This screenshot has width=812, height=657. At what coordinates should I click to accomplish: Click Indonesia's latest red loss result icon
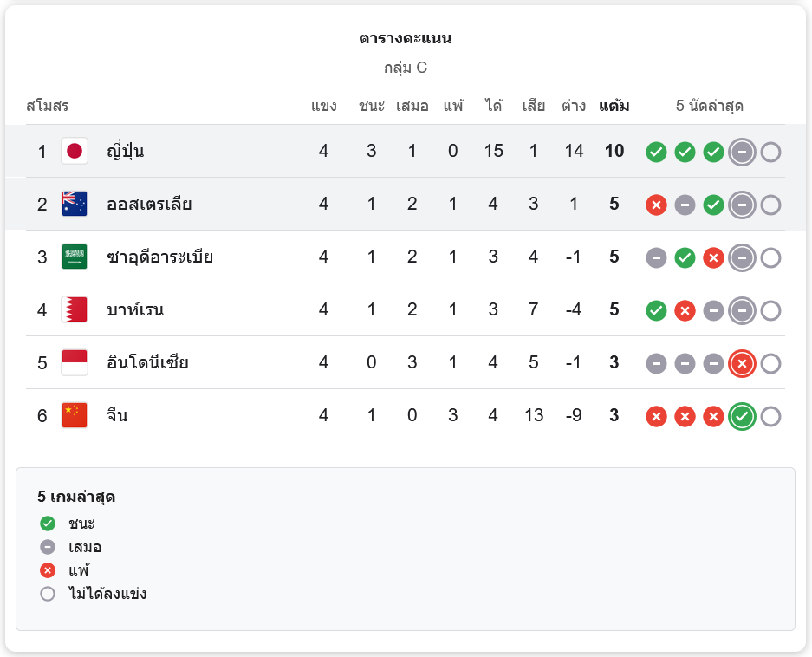pos(742,364)
